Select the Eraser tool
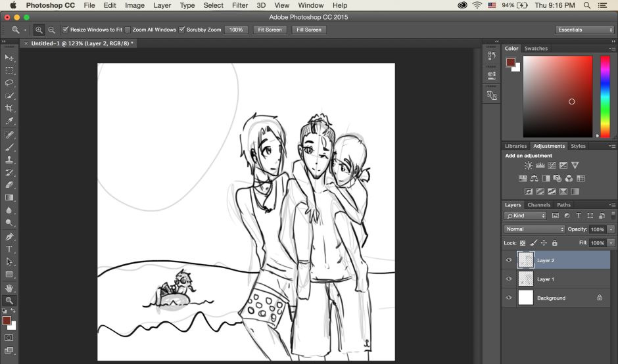The height and width of the screenshot is (364, 618). point(9,185)
